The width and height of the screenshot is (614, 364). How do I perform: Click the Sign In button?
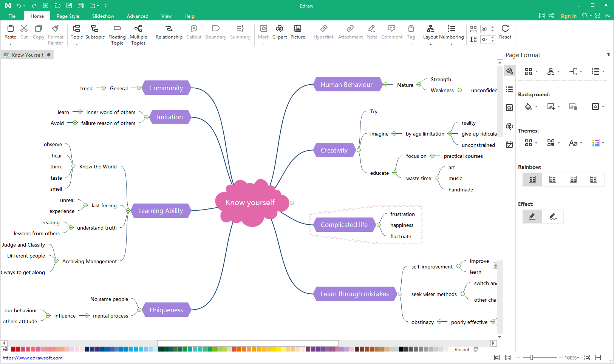[x=568, y=16]
